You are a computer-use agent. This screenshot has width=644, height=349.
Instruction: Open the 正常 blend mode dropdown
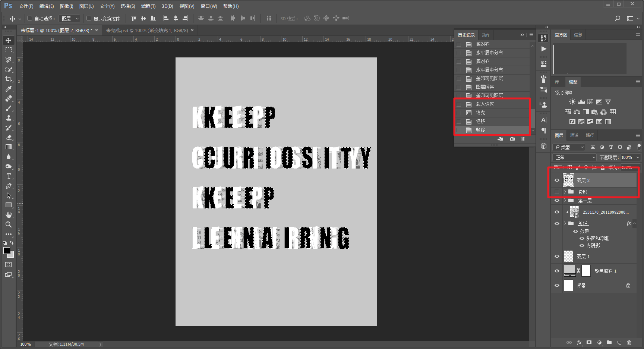[x=574, y=157]
